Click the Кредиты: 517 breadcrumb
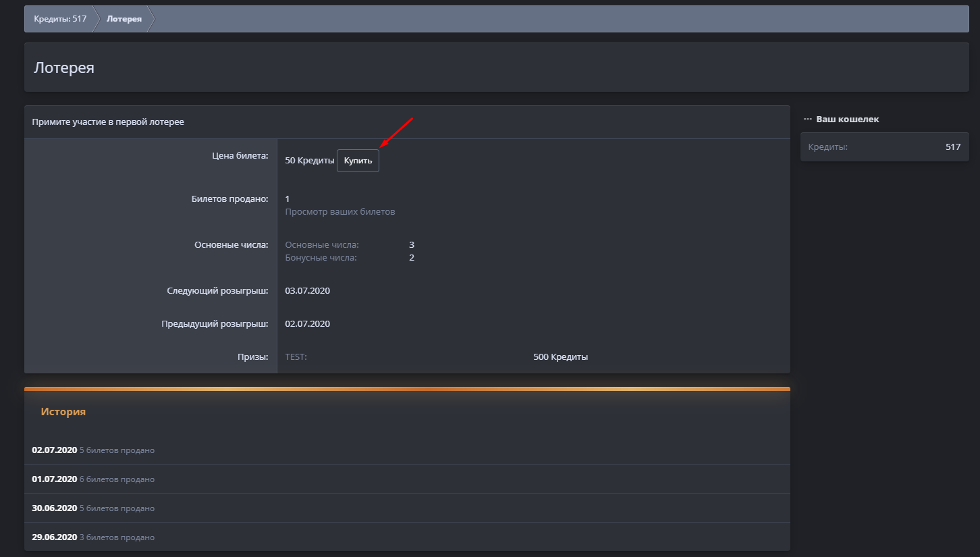Screen dimensions: 980x557 [x=60, y=19]
